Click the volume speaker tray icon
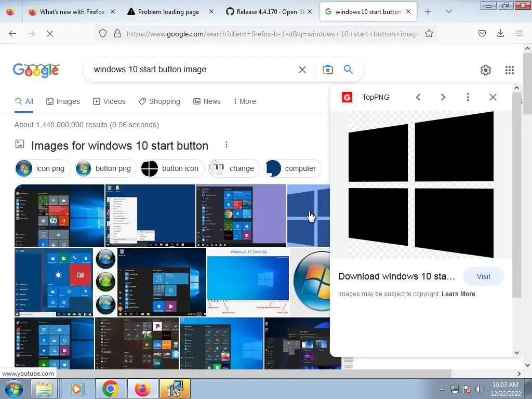Image resolution: width=532 pixels, height=399 pixels. coord(480,389)
